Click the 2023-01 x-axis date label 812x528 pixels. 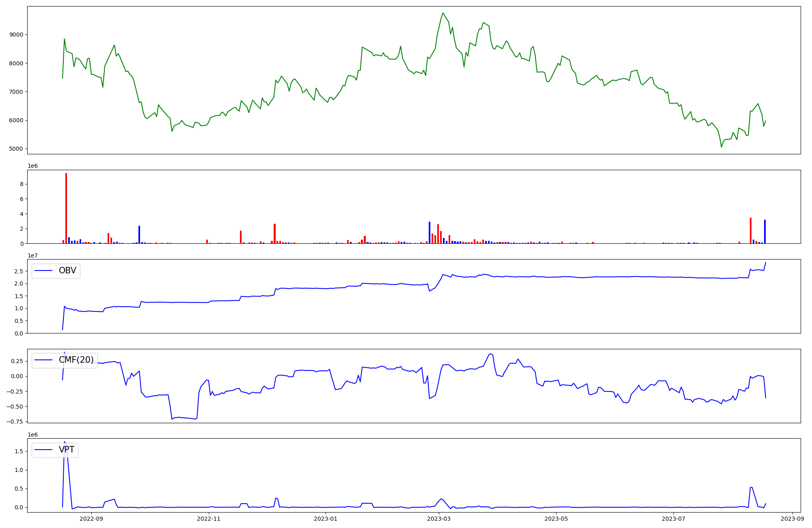coord(326,519)
